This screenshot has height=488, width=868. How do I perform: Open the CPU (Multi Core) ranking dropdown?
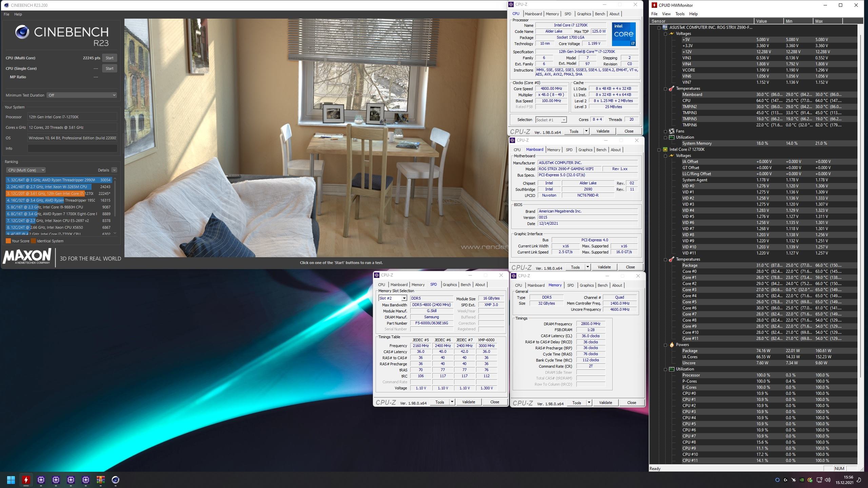(x=25, y=170)
